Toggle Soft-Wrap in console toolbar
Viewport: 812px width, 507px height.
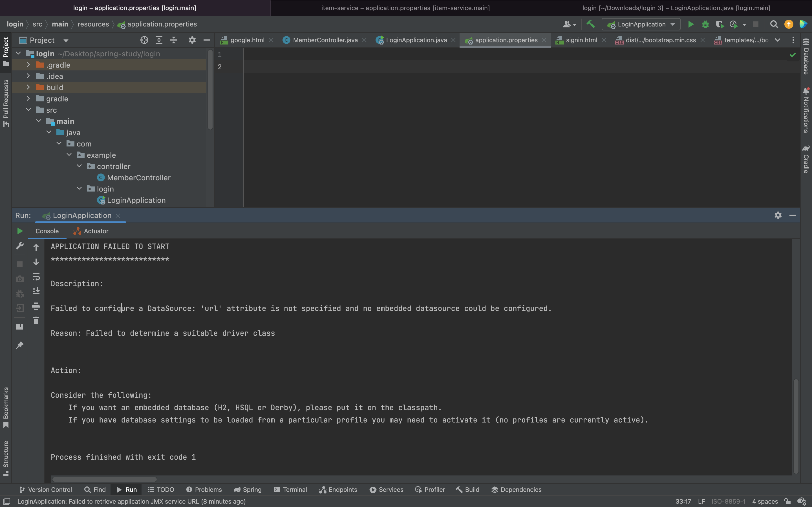tap(36, 277)
